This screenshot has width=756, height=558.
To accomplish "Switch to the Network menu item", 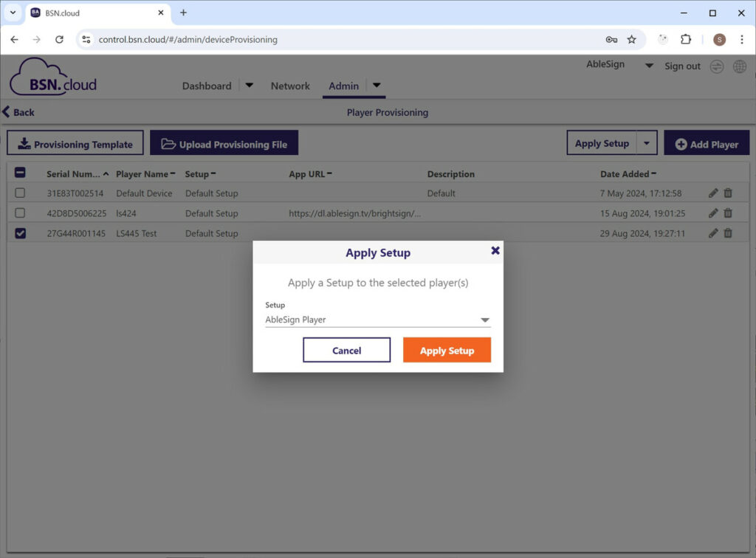I will pyautogui.click(x=289, y=86).
